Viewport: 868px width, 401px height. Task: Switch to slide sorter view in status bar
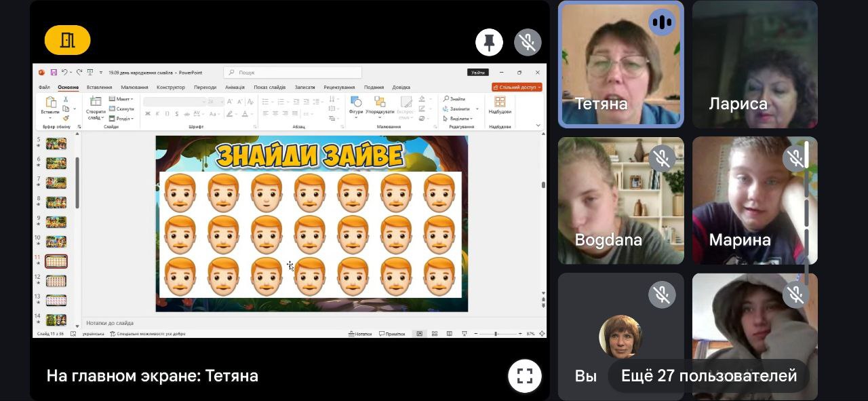pos(434,334)
